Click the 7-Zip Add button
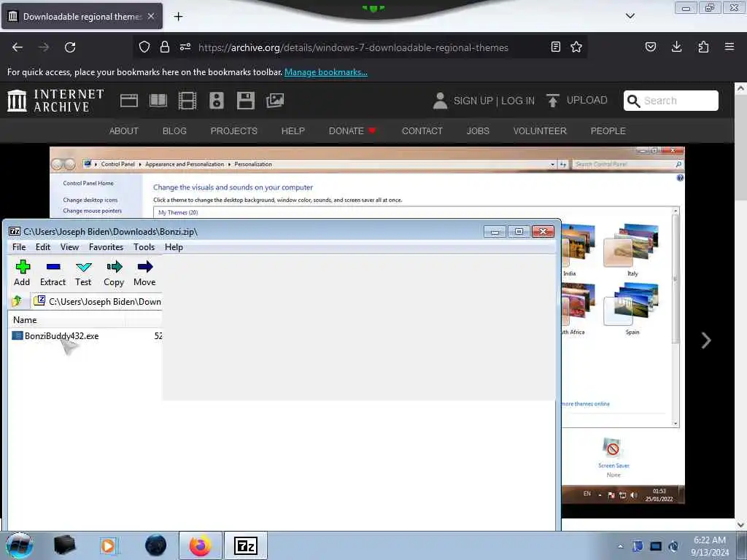The image size is (747, 560). point(22,273)
